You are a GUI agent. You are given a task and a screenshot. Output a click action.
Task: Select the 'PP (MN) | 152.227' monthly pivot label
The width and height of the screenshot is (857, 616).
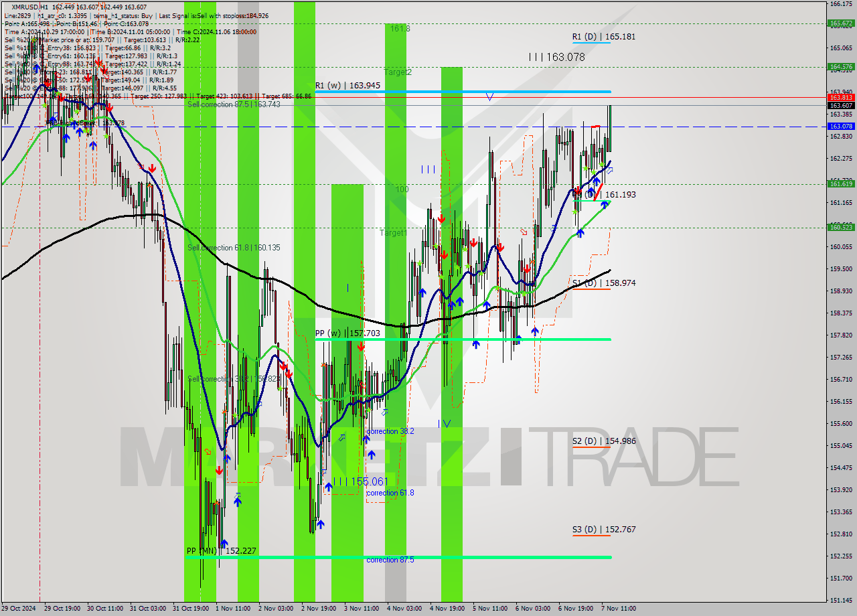click(222, 551)
